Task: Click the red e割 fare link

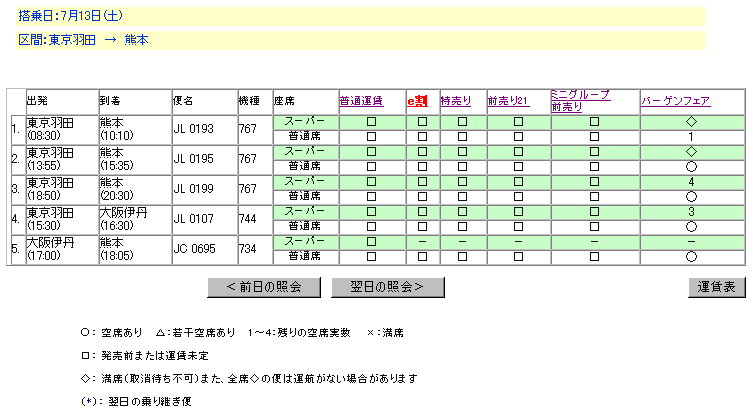Action: (x=417, y=101)
